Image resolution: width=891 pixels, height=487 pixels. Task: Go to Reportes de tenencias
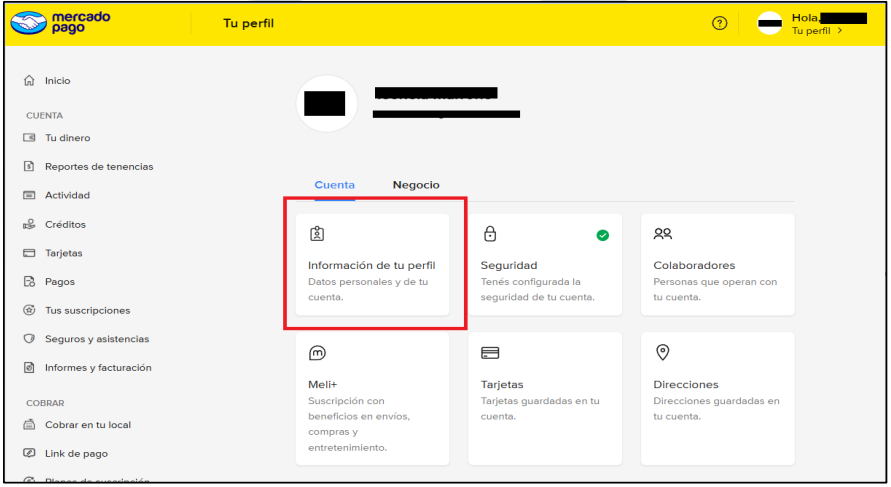click(98, 167)
